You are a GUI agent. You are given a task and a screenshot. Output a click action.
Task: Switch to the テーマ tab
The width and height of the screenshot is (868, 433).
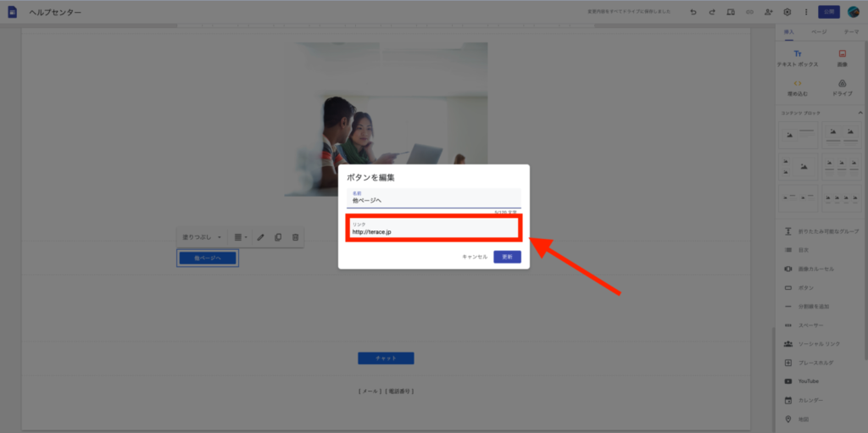point(850,31)
